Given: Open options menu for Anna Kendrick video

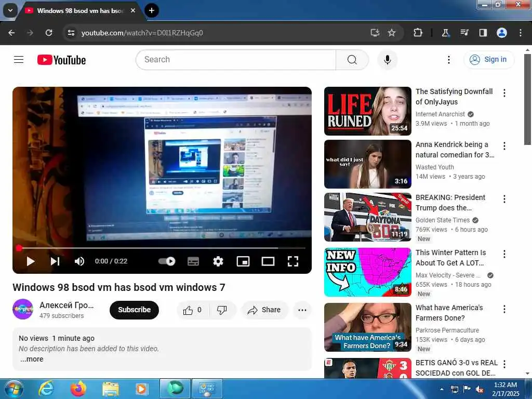Looking at the screenshot, I should 504,146.
